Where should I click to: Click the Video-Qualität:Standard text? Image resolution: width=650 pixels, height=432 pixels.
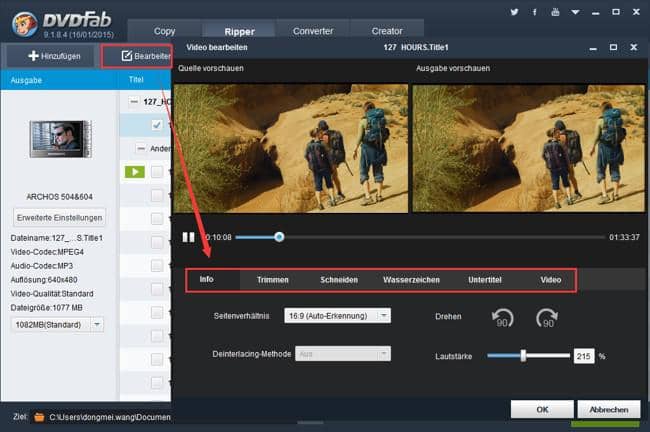pos(52,294)
